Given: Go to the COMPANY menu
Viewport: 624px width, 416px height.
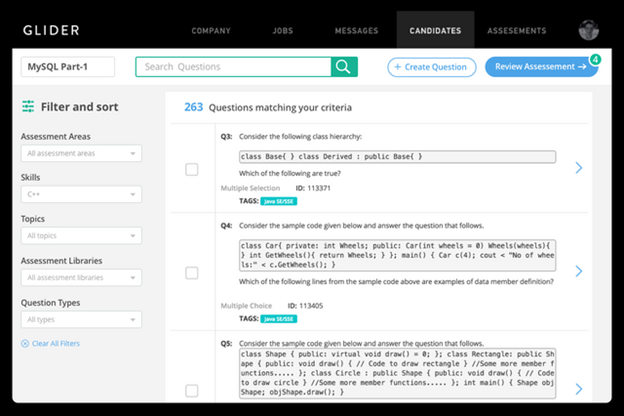Looking at the screenshot, I should pyautogui.click(x=211, y=31).
